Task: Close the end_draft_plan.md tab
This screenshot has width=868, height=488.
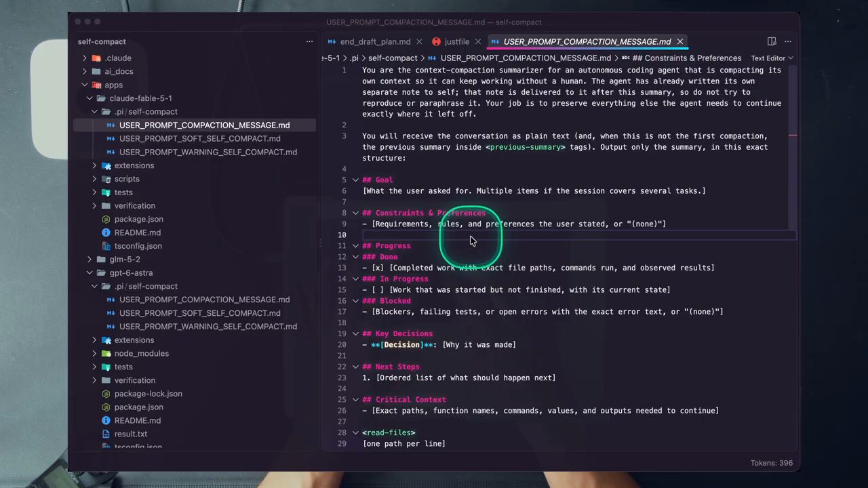Action: pyautogui.click(x=420, y=41)
